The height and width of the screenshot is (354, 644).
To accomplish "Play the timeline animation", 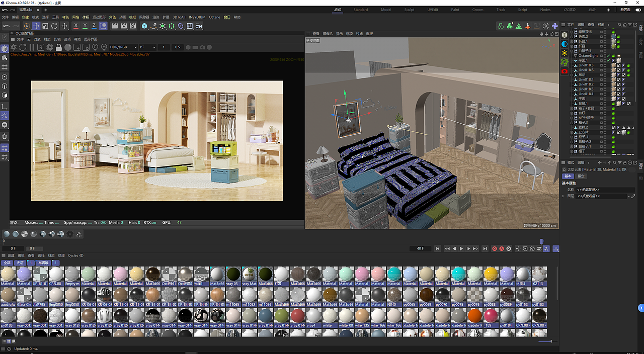I will pos(461,248).
